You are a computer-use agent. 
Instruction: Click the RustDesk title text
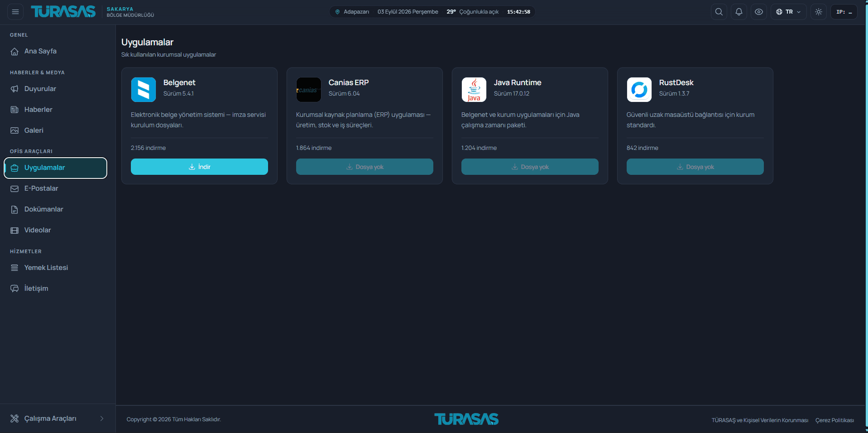click(676, 82)
